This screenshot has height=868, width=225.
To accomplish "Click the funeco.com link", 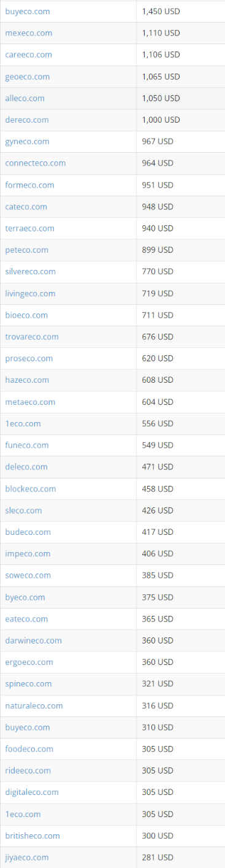I will (x=27, y=445).
